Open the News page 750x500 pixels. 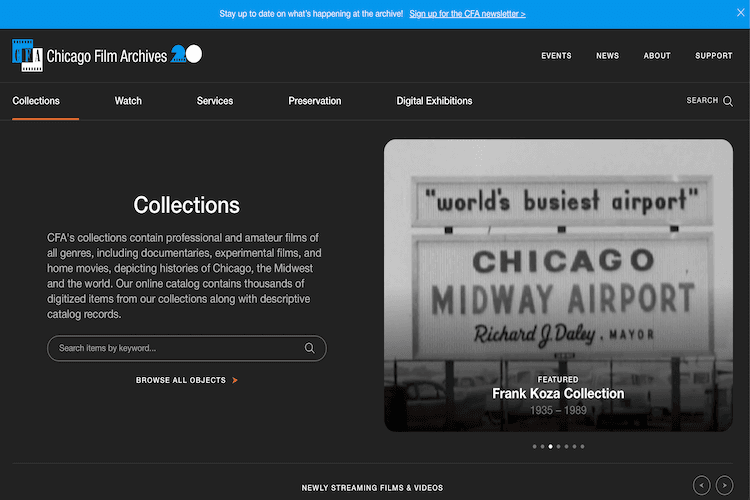pos(607,56)
